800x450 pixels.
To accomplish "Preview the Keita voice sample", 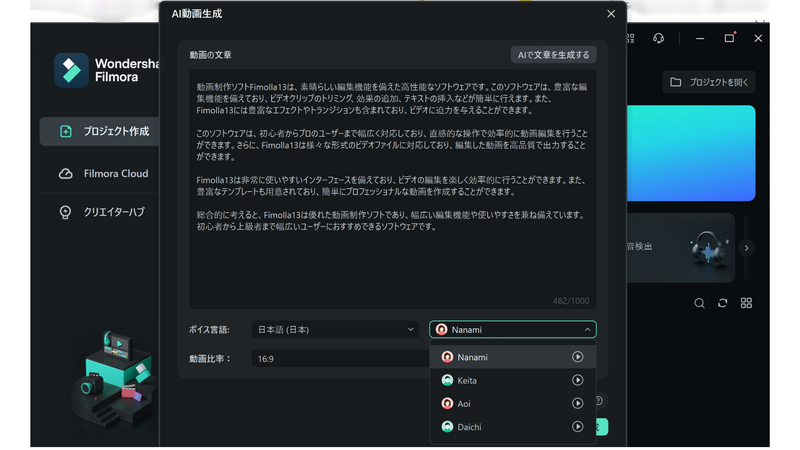I will click(577, 380).
